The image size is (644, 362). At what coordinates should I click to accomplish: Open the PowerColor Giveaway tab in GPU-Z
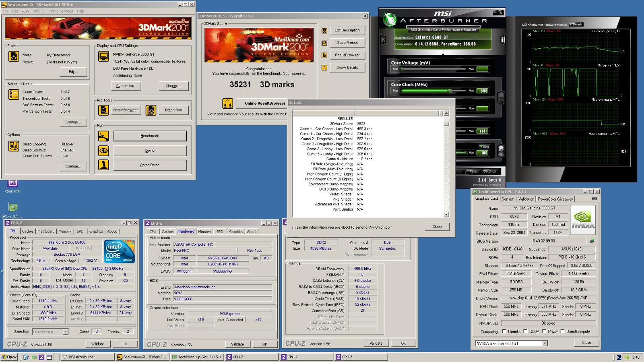pos(555,199)
